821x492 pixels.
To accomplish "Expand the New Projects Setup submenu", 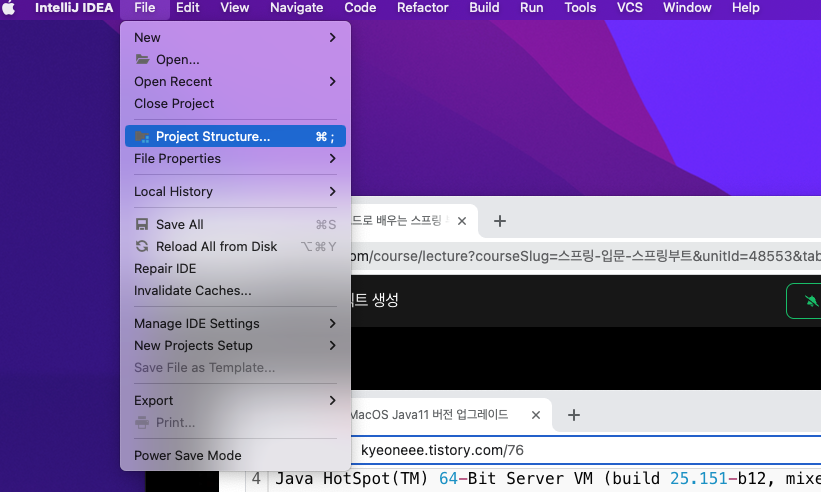I will coord(235,345).
